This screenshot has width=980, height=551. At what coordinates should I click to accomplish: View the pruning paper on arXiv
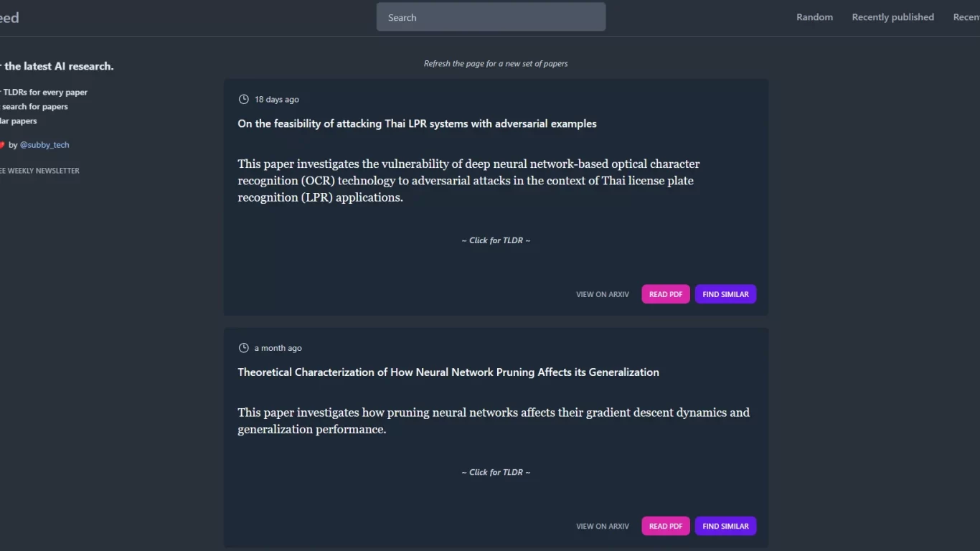pos(602,526)
